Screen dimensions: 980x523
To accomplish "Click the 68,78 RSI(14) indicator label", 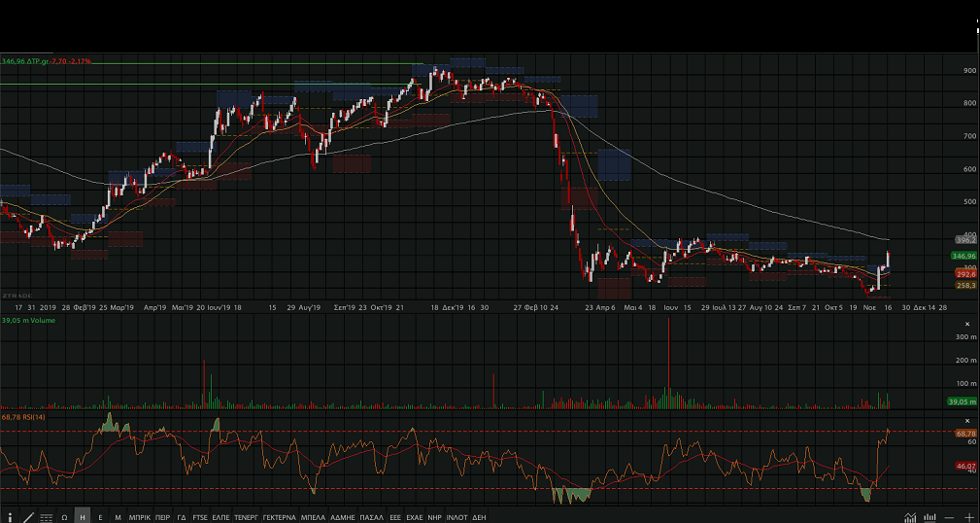I will coord(23,417).
